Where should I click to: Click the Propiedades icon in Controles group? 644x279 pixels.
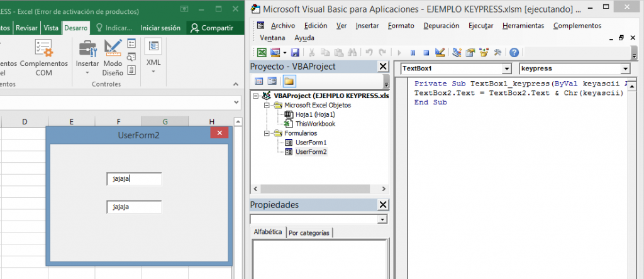point(131,43)
